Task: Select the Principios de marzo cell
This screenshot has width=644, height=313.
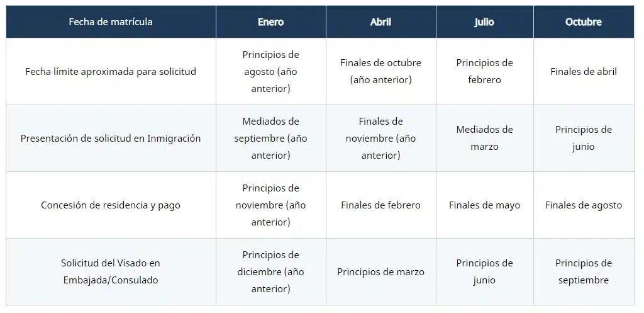Action: 380,271
